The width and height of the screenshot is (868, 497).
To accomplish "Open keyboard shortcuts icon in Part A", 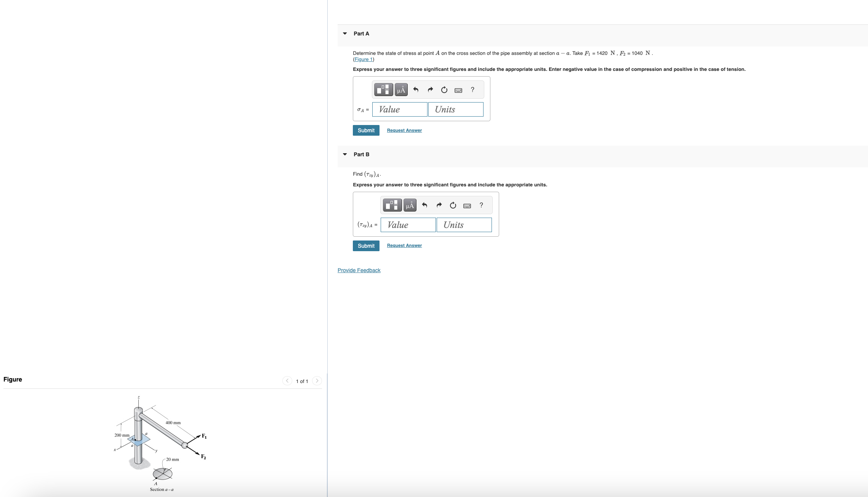I will click(x=458, y=90).
